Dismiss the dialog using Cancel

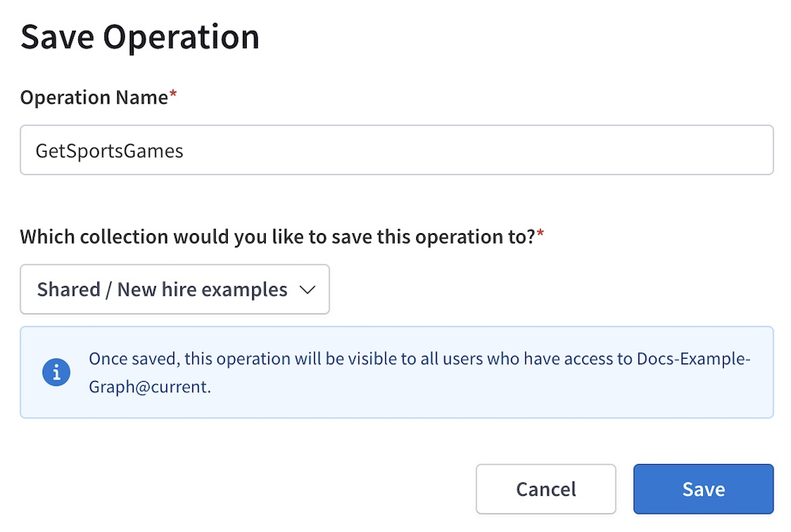546,489
